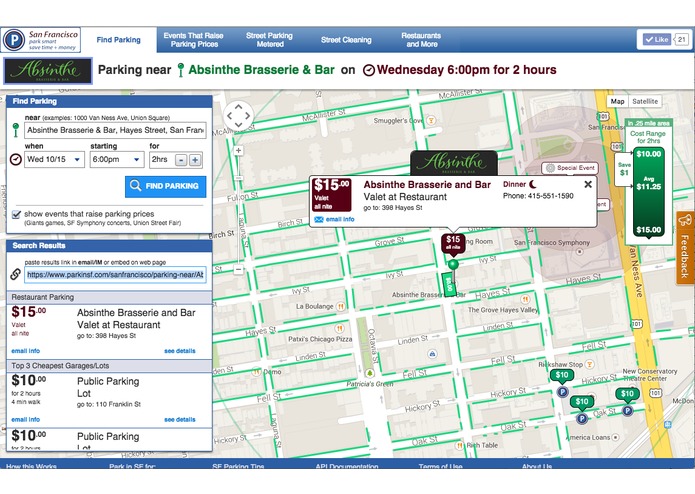Screen dimensions: 695x494
Task: Click the Top 3 Cheapest Garages/Lots header
Action: pos(109,366)
